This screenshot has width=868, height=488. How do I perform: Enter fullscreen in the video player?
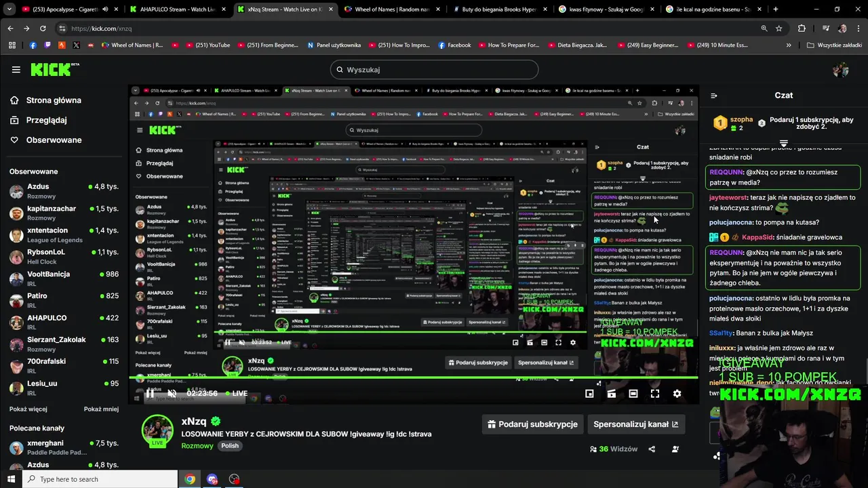click(655, 393)
